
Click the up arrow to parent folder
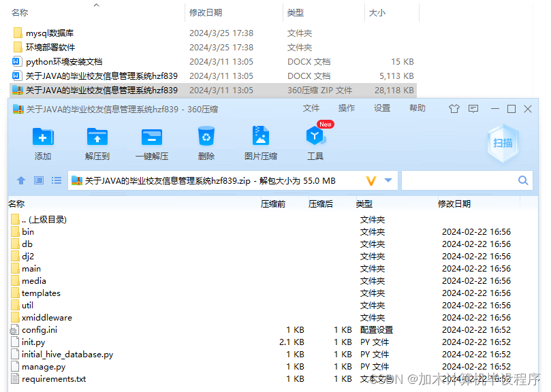(20, 180)
